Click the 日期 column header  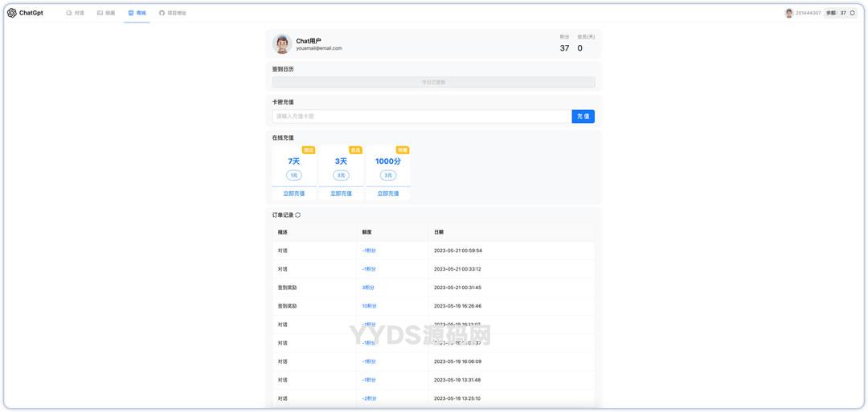pos(439,232)
